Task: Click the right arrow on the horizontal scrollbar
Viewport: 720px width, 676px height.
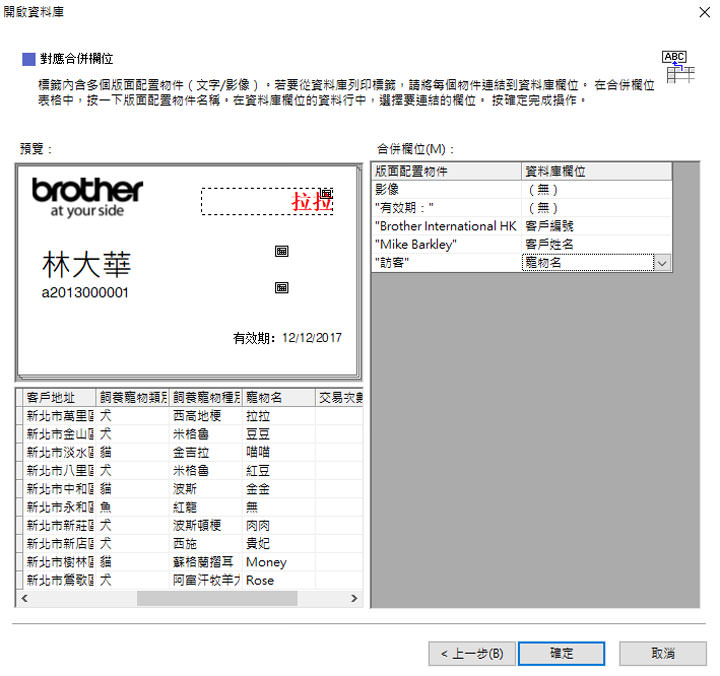Action: coord(354,598)
